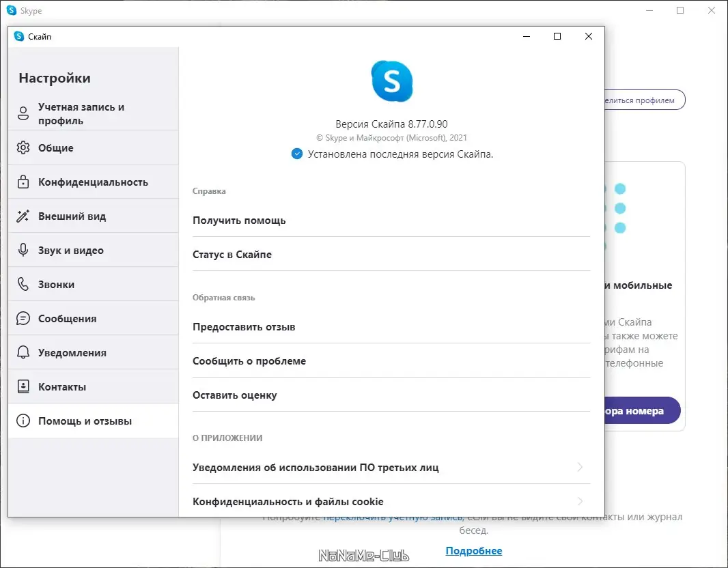Click the contact card icon beside Контакты
This screenshot has height=568, width=728.
[x=23, y=386]
